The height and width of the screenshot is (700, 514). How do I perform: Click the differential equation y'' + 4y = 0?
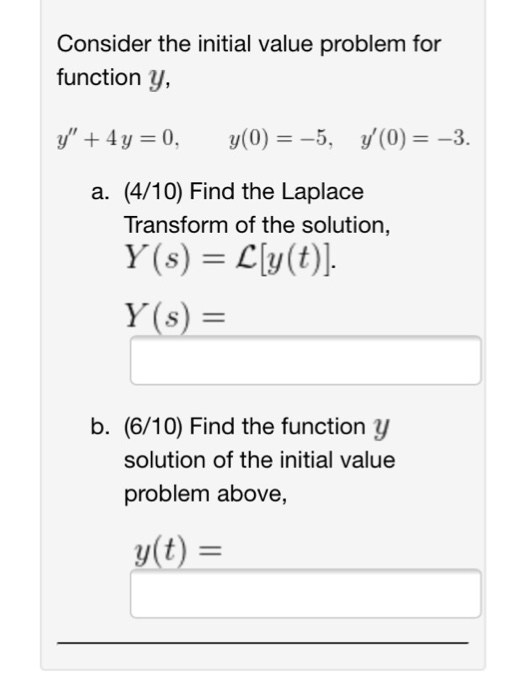[x=118, y=139]
